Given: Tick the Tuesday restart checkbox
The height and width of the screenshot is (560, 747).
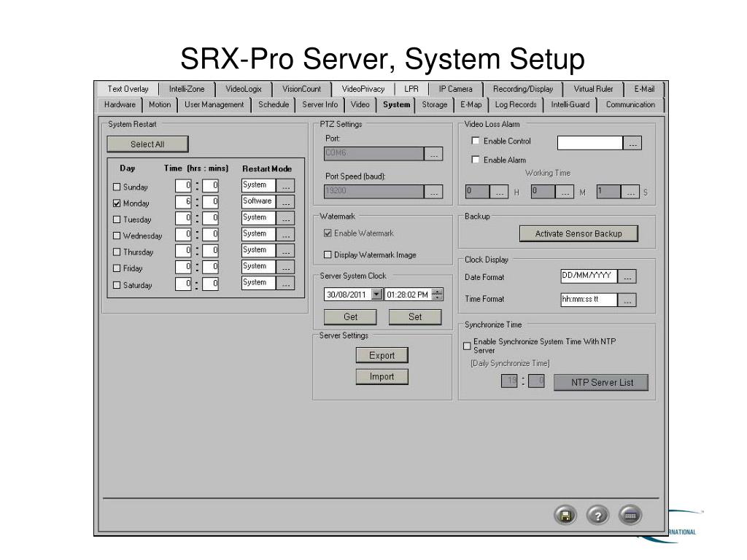Looking at the screenshot, I should [117, 219].
